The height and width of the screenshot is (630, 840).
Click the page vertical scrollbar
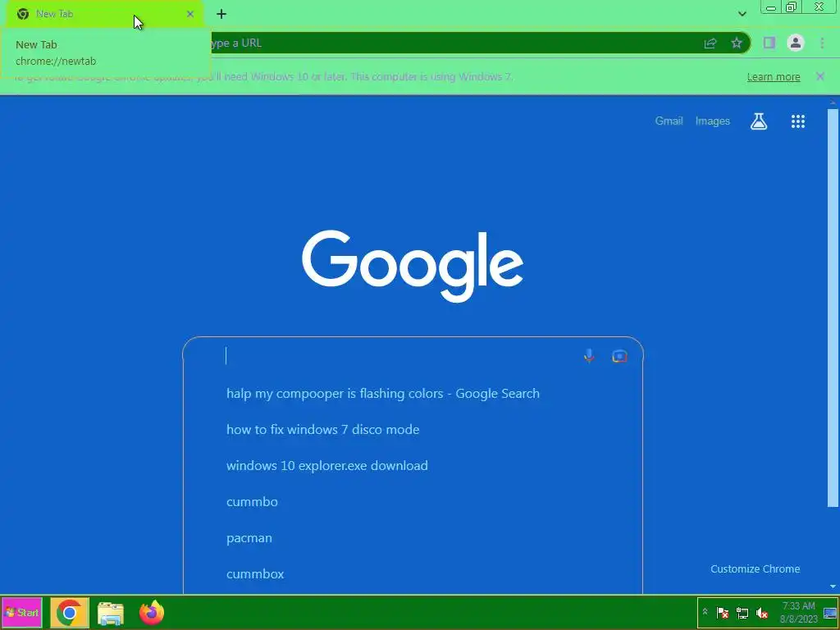click(x=833, y=308)
